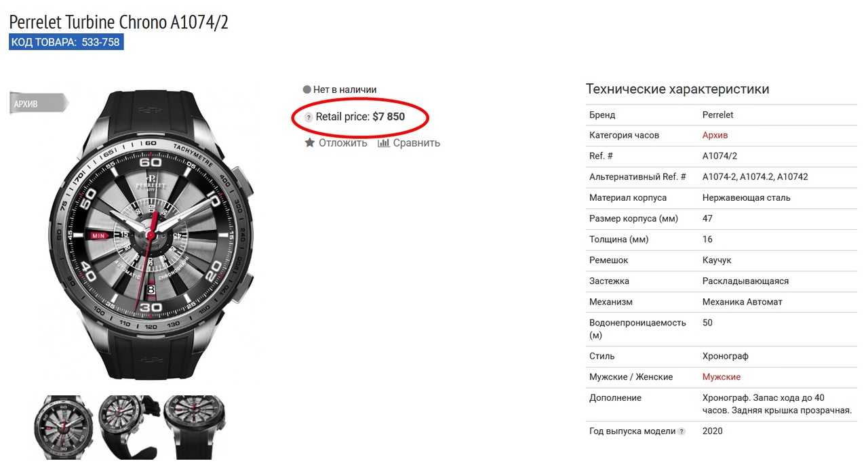This screenshot has width=868, height=474.
Task: Click the КОД ТОВАРА 533-758 label
Action: [x=66, y=42]
